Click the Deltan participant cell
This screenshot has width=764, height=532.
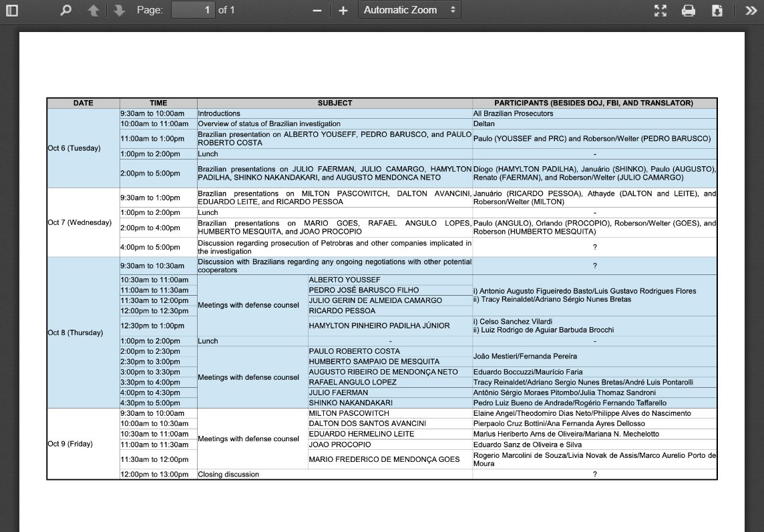pyautogui.click(x=594, y=123)
